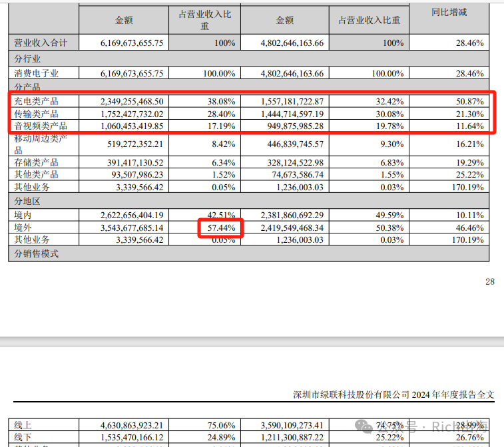Select the amount 391,417,130.52

[135, 163]
